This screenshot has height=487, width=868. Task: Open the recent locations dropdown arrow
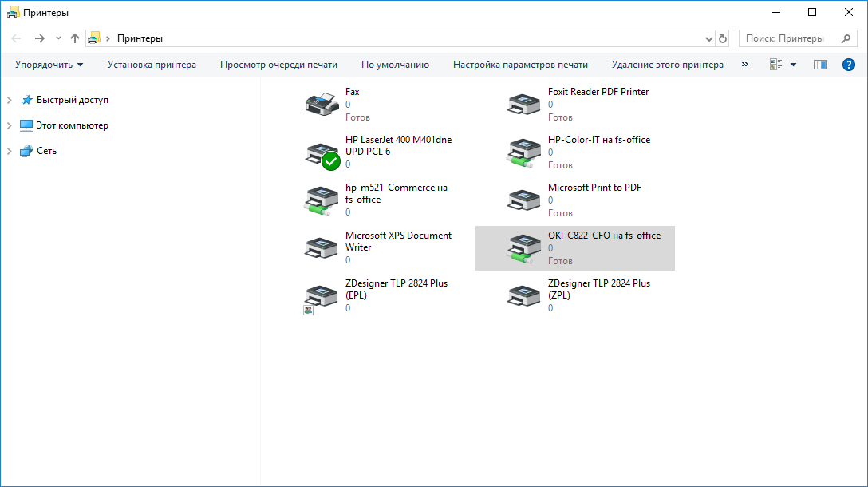[x=58, y=38]
